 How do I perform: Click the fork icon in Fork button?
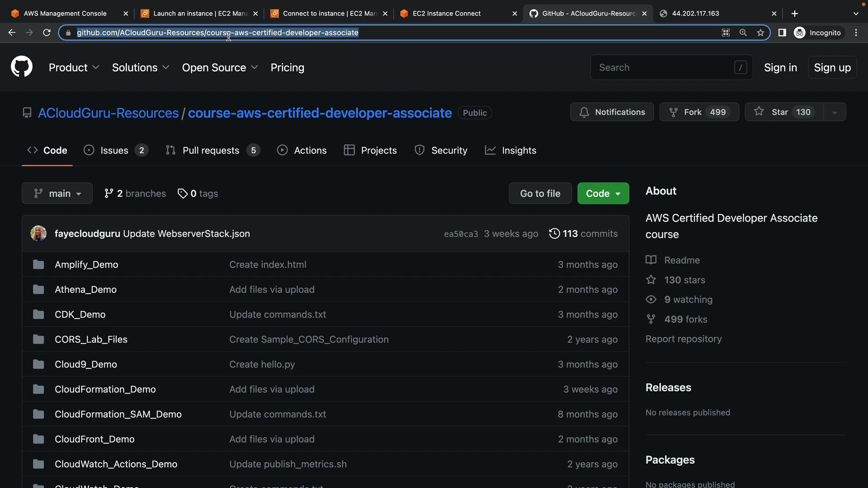click(x=673, y=112)
